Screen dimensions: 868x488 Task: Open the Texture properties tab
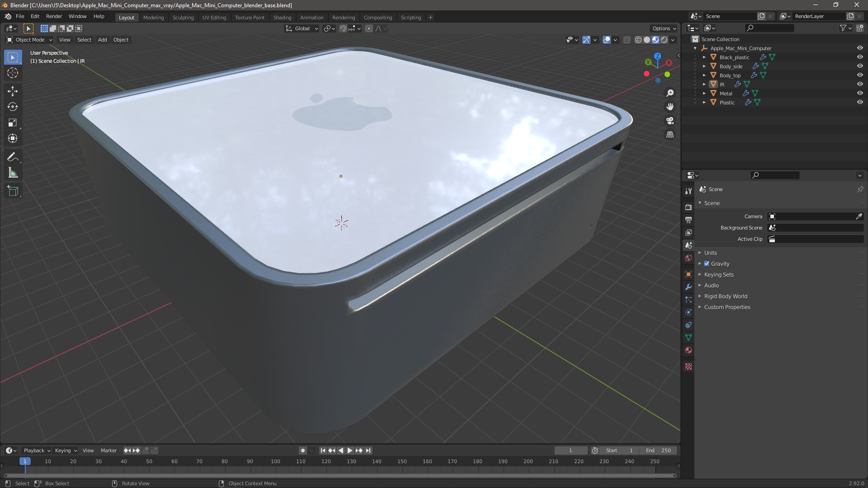click(x=689, y=366)
